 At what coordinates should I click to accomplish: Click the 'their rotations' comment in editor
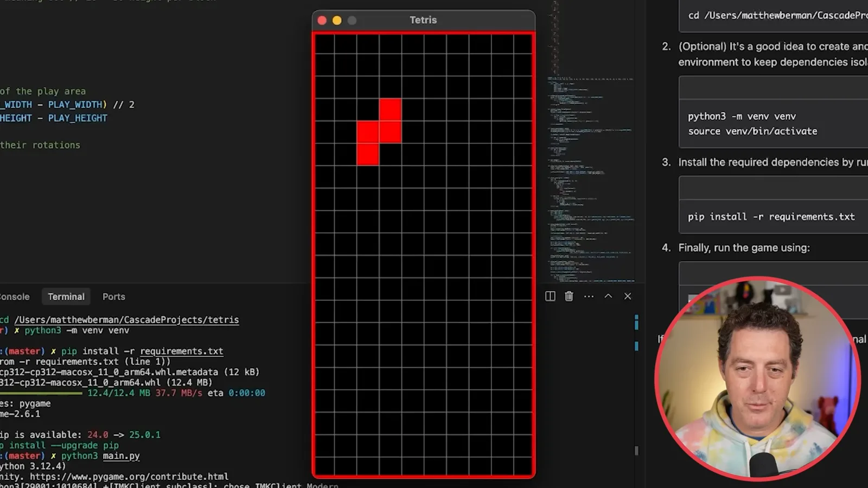pos(40,145)
